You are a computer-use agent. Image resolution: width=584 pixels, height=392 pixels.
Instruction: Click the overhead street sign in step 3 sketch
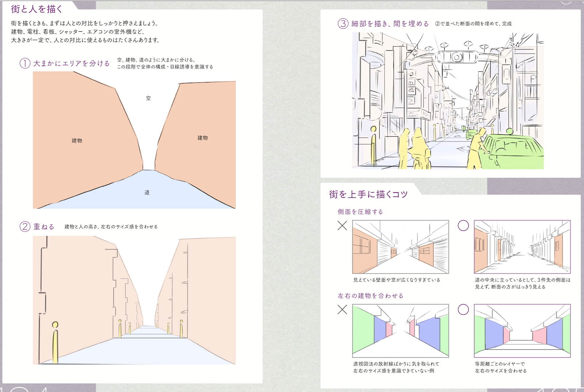pos(457,57)
